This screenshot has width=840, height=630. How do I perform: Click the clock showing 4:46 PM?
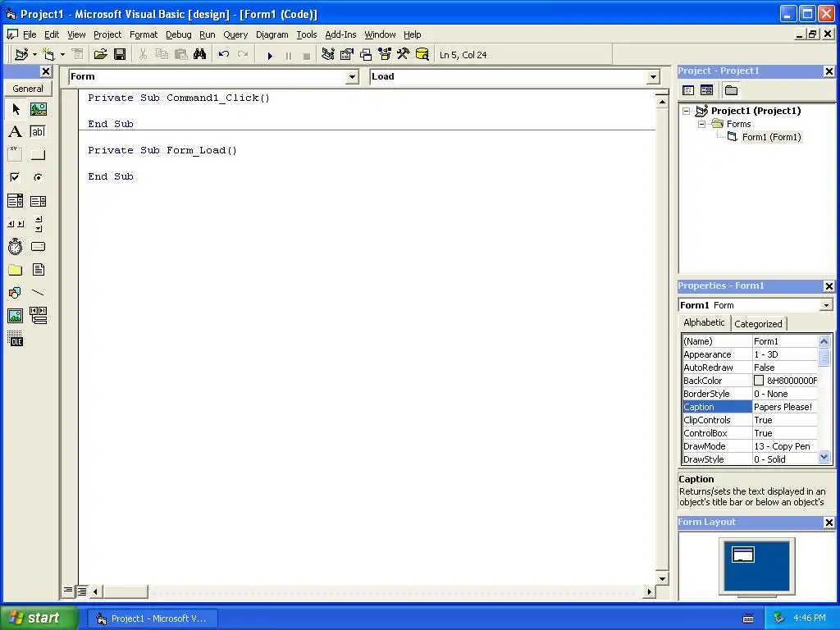coord(809,619)
